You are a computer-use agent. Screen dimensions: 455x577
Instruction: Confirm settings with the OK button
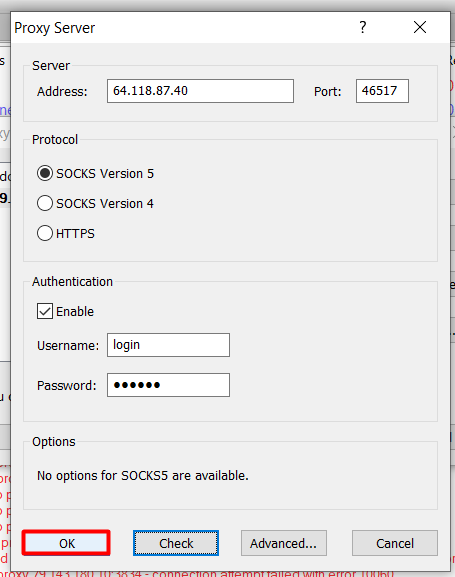[66, 543]
